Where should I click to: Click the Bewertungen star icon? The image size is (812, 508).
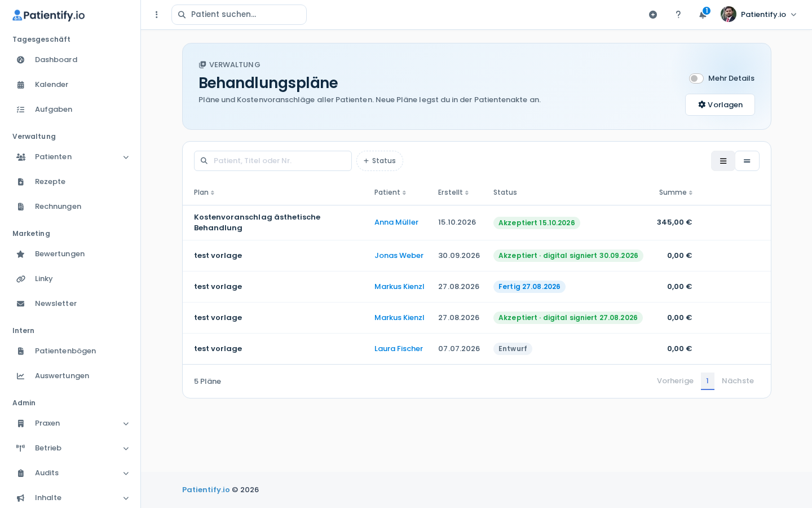point(21,254)
